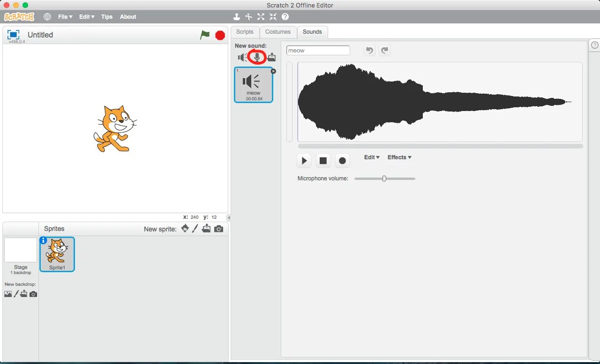Paint new sprite brush icon
600x364 pixels.
[195, 229]
